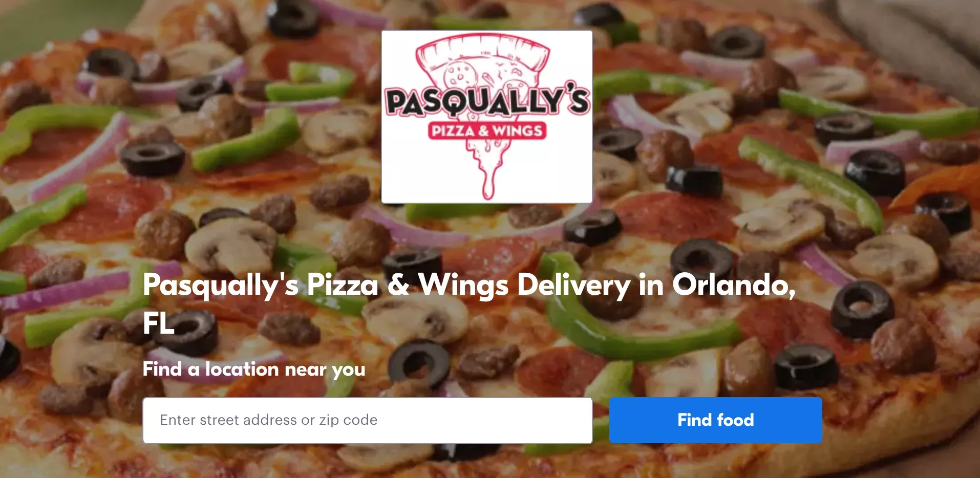The width and height of the screenshot is (980, 478).
Task: Click the 'FL' text in the heading
Action: point(159,323)
